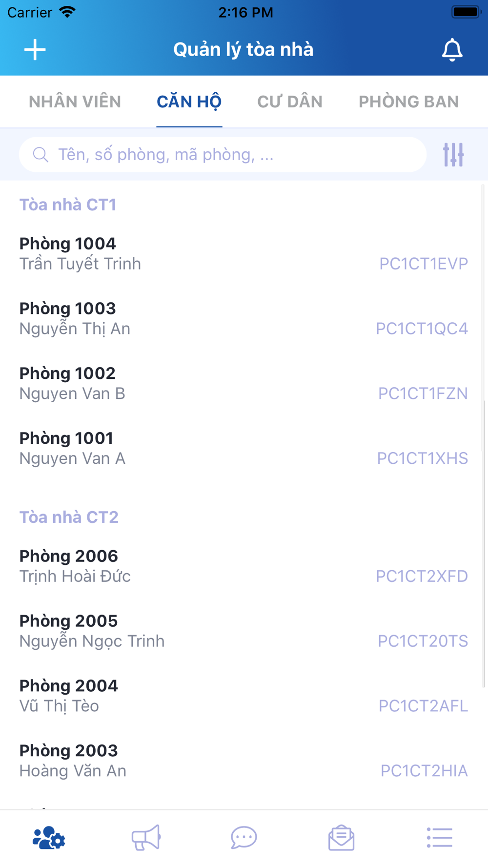The width and height of the screenshot is (488, 868).
Task: Click the search magnifier icon
Action: tap(41, 155)
